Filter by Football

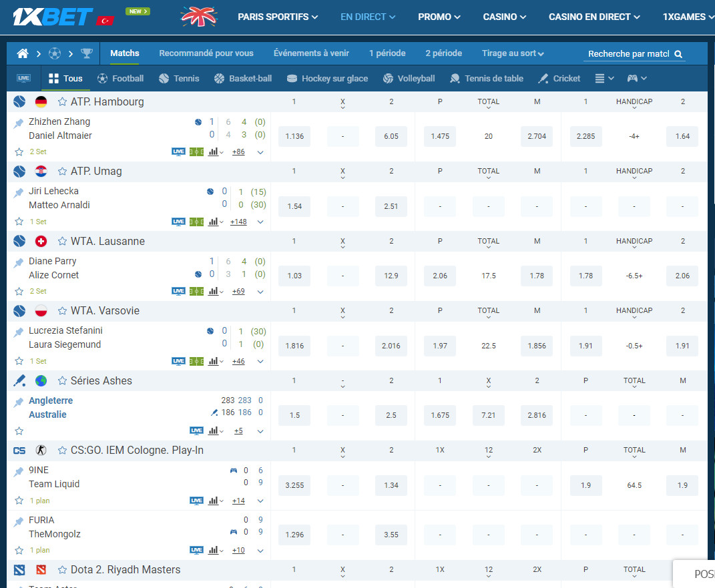[x=120, y=78]
